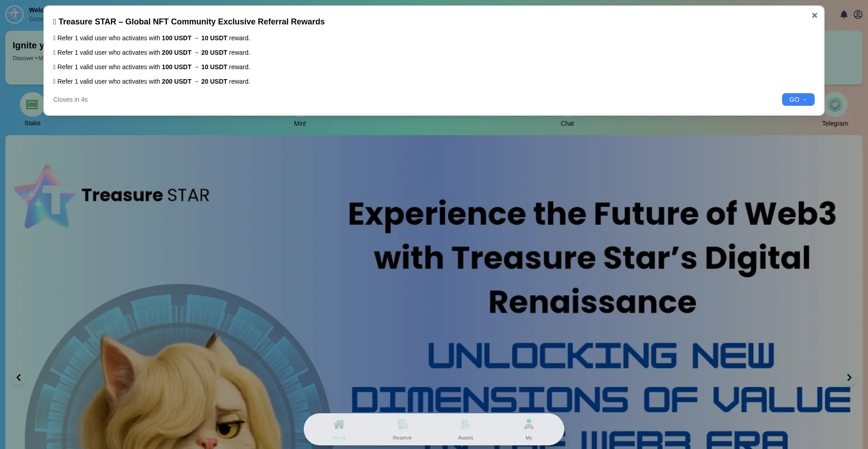Open the notifications bell icon

(844, 14)
